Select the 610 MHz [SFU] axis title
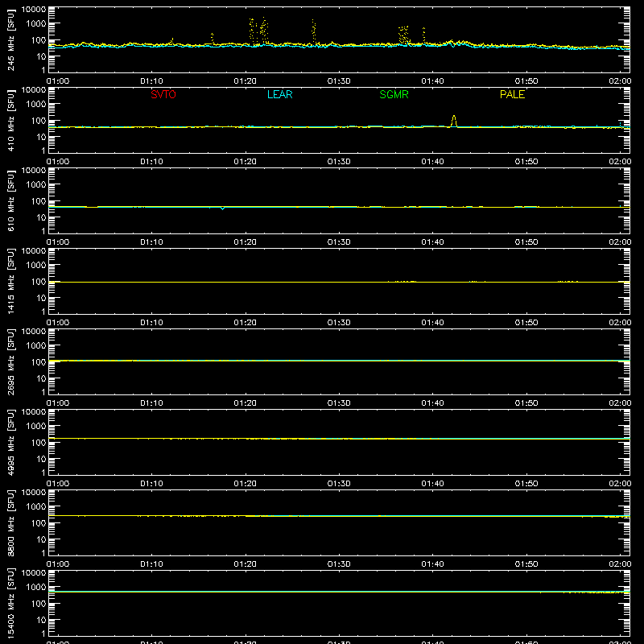644x644 pixels. point(10,200)
